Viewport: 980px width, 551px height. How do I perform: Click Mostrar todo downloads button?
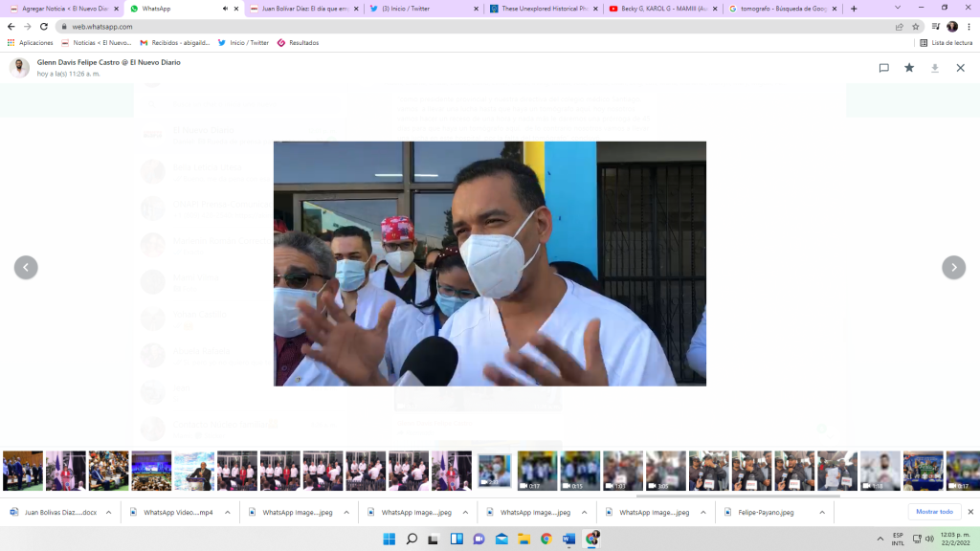pos(934,512)
